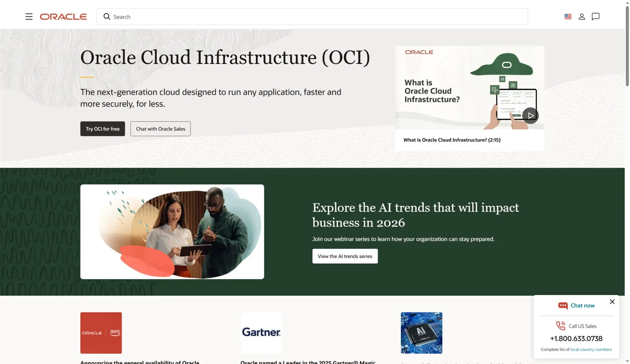630x364 pixels.
Task: Open local country numbers link
Action: click(x=591, y=350)
